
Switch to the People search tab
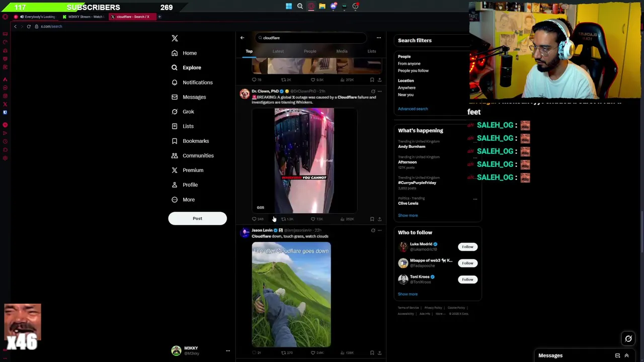(x=310, y=51)
